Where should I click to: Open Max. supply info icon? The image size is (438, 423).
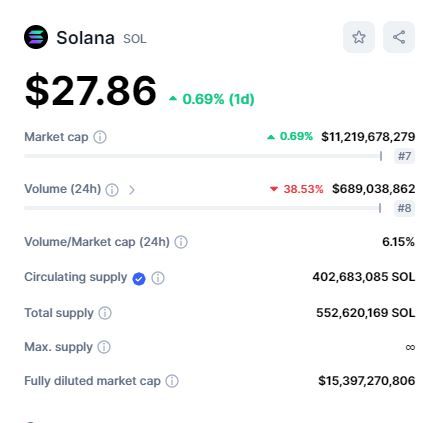104,347
